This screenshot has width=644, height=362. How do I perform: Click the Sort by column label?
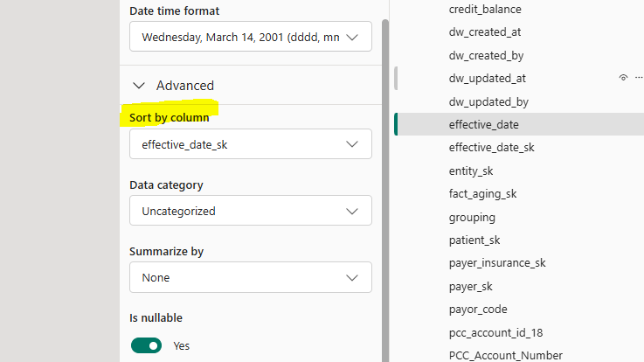[x=170, y=117]
